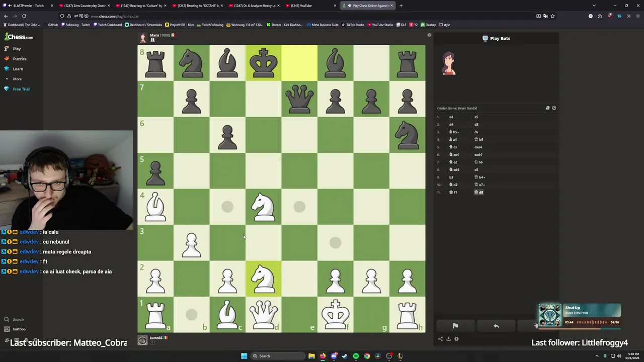Screen dimensions: 644x362
Task: Open File Explorer from taskbar
Action: [311, 356]
